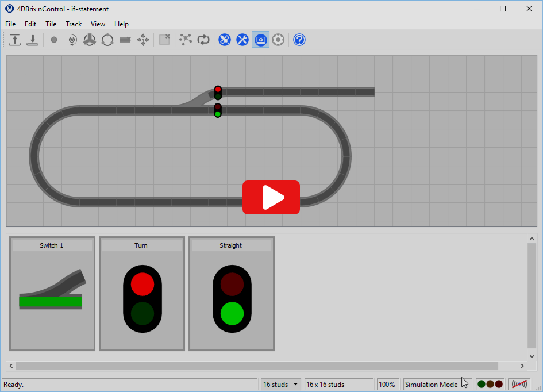The height and width of the screenshot is (392, 543).
Task: Open the Track menu
Action: 74,24
